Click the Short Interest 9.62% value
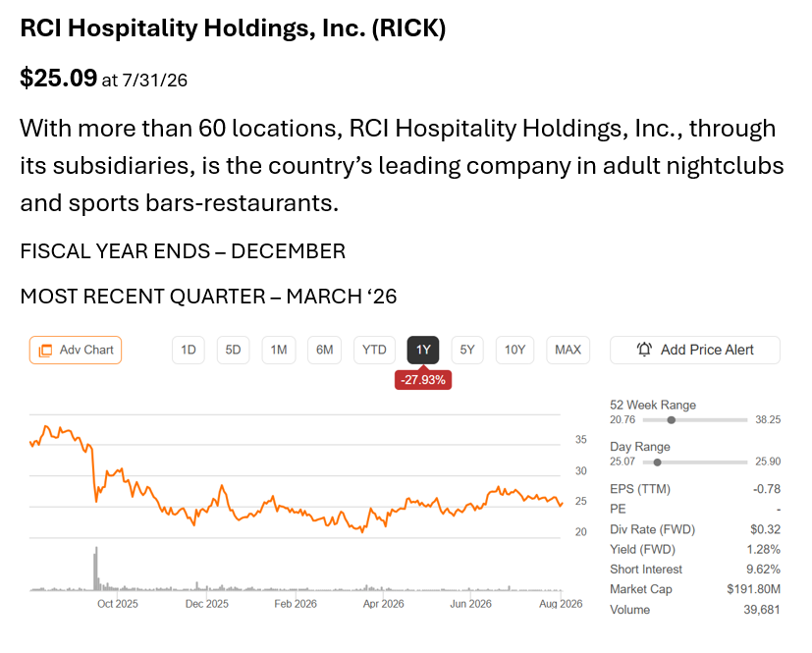The height and width of the screenshot is (653, 812). pos(763,570)
